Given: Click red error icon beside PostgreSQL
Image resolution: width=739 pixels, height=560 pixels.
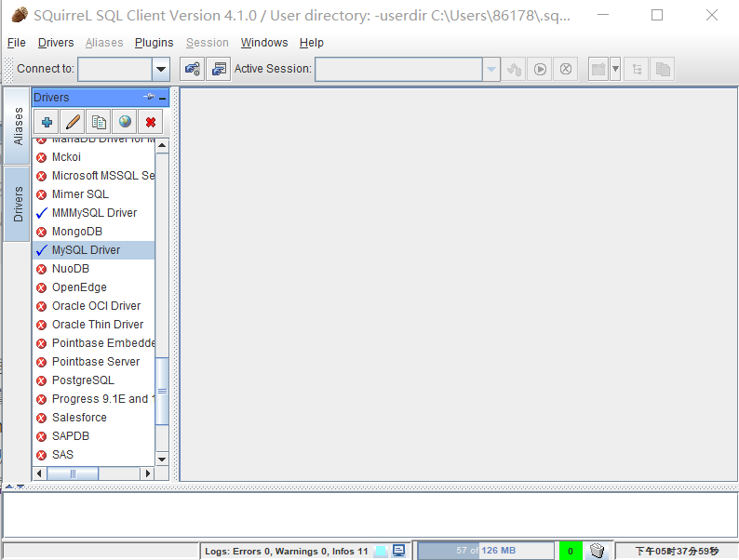Looking at the screenshot, I should tap(42, 380).
